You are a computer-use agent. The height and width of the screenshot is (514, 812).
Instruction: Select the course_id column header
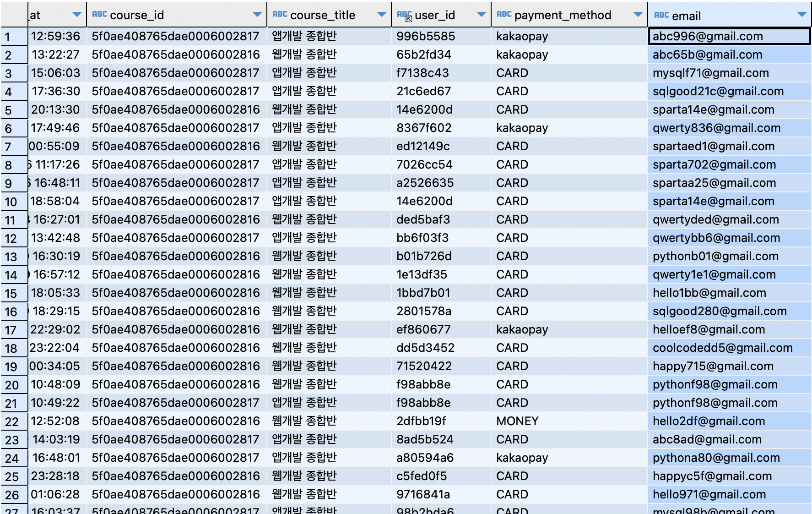177,15
